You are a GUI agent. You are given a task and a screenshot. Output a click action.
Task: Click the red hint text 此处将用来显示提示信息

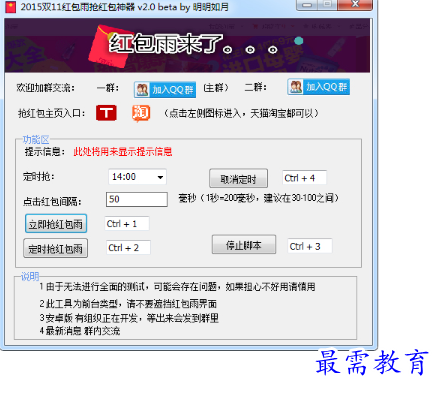point(123,152)
